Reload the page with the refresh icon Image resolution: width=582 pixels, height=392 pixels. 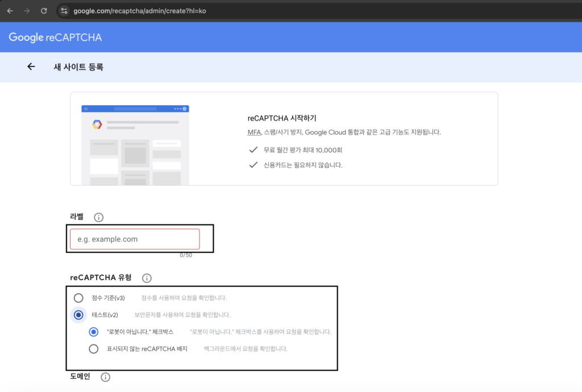44,11
